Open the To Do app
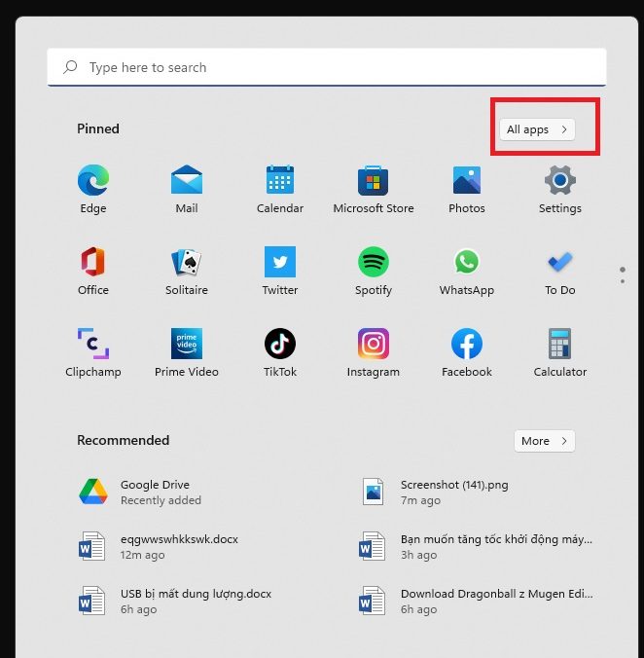This screenshot has height=658, width=644. pos(560,272)
